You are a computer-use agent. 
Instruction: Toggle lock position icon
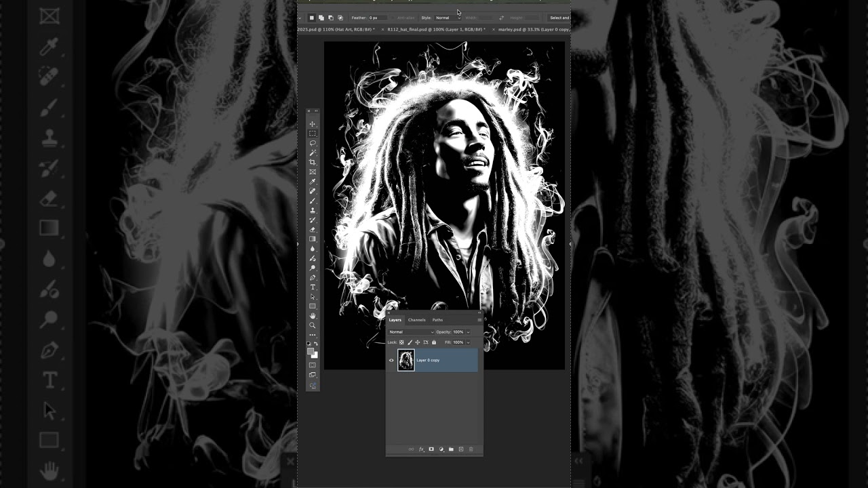(418, 342)
